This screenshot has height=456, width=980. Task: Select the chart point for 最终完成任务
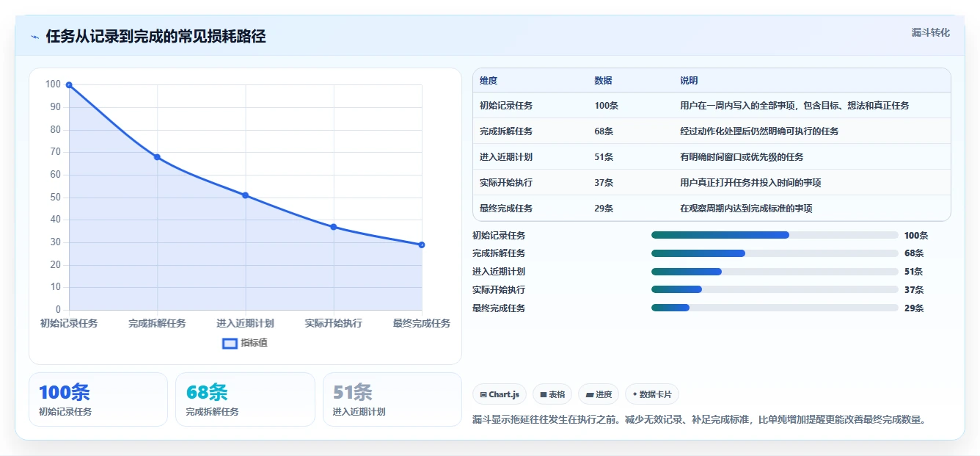[422, 245]
